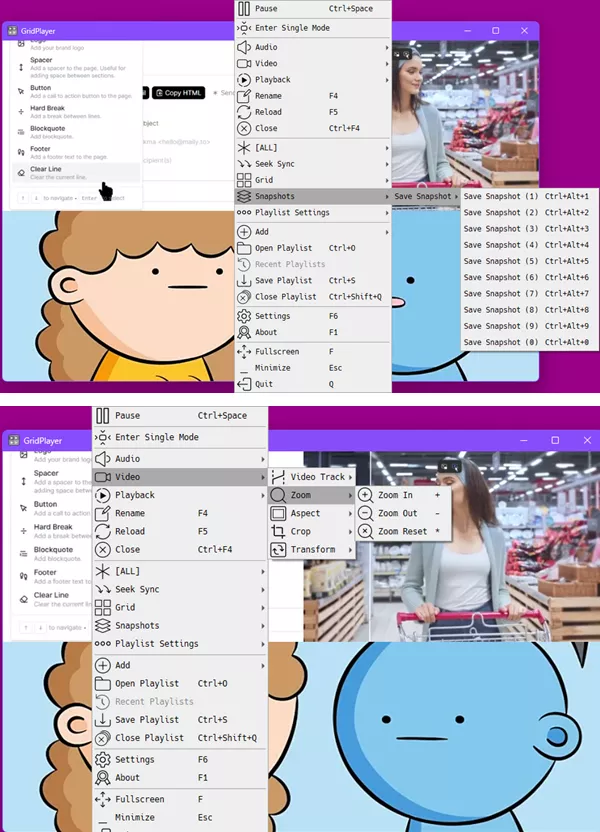Image resolution: width=600 pixels, height=832 pixels.
Task: Click the Snapshots layers icon in the lower menu
Action: tap(102, 625)
